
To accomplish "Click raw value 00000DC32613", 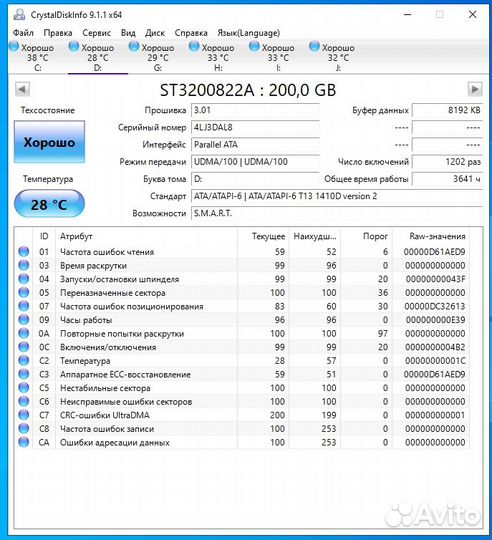I will [x=435, y=306].
